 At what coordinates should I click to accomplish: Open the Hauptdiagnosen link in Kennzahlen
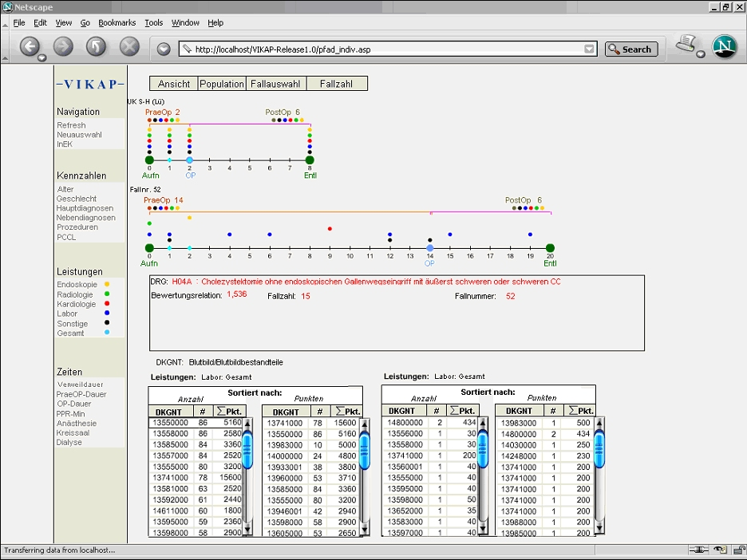point(85,208)
